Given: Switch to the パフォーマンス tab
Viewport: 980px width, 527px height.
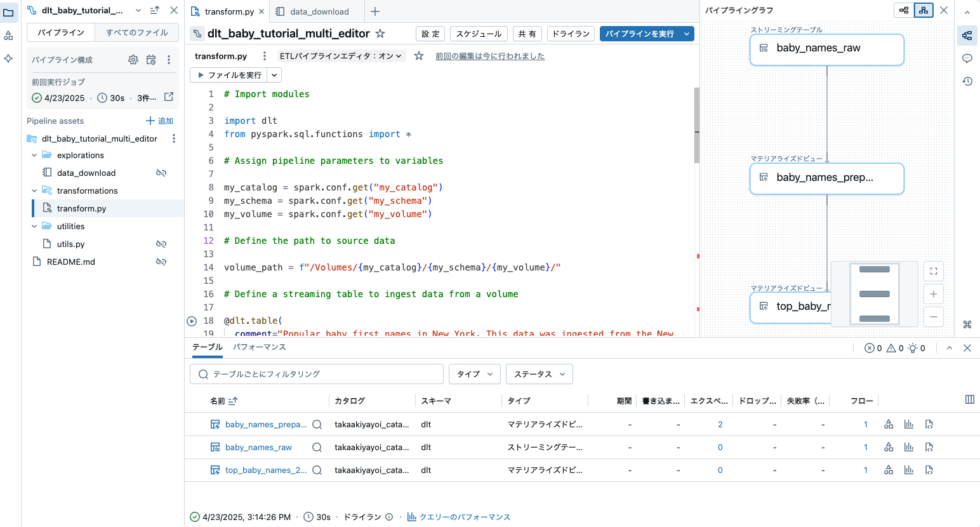Looking at the screenshot, I should 260,347.
